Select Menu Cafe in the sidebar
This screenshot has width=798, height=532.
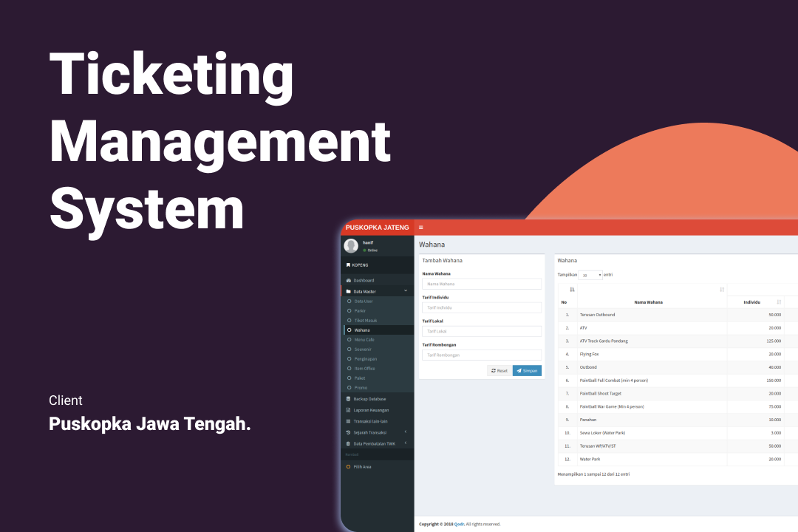coord(364,339)
